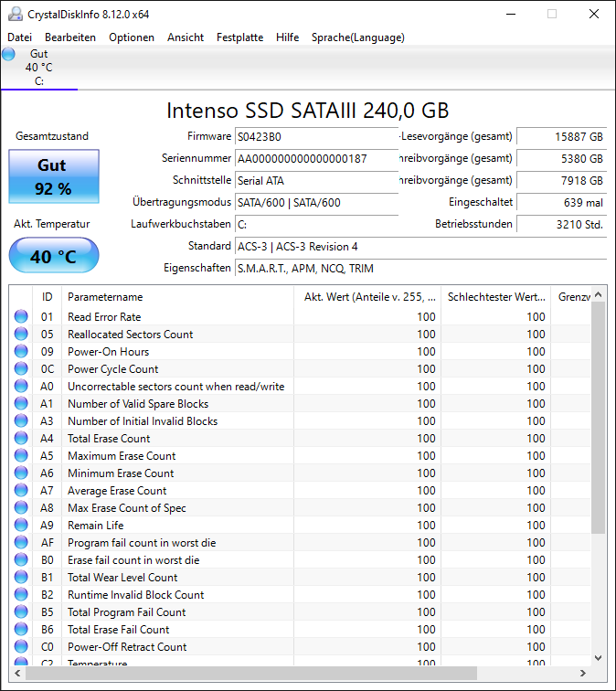Click the value 7918 GB
616x691 pixels.
pos(562,181)
